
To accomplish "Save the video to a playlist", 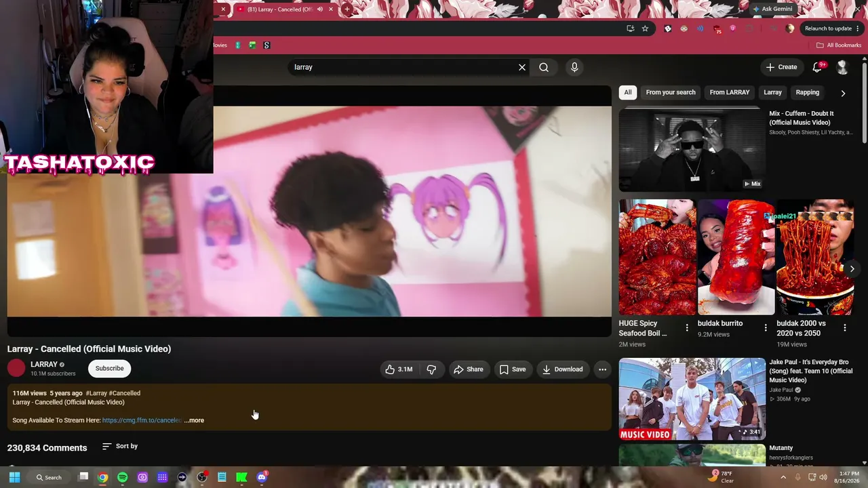I will point(513,369).
